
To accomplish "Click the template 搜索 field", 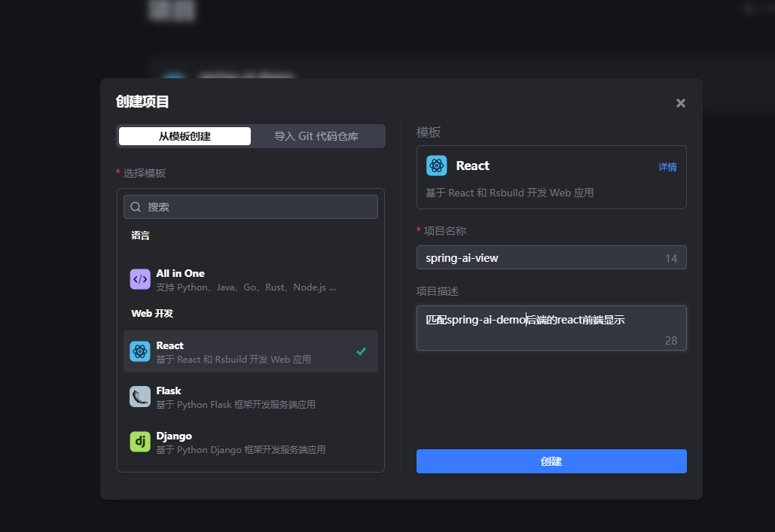I will (x=251, y=207).
